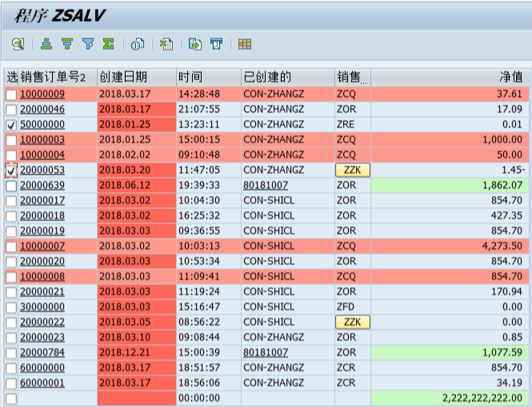Click the green net value 1,077.59
Image resolution: width=532 pixels, height=407 pixels.
(450, 353)
